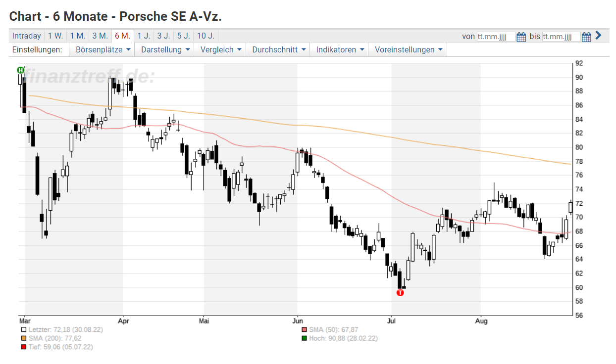Image resolution: width=616 pixels, height=364 pixels.
Task: Click the 'SMA (50): 67,87' legend text
Action: coord(334,329)
